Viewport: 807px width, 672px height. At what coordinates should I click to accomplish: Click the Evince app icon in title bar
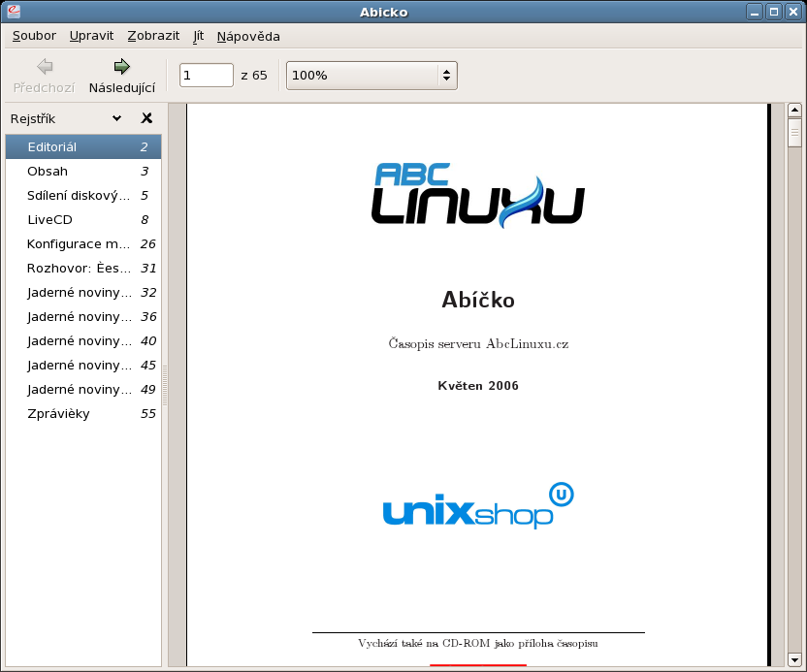13,12
